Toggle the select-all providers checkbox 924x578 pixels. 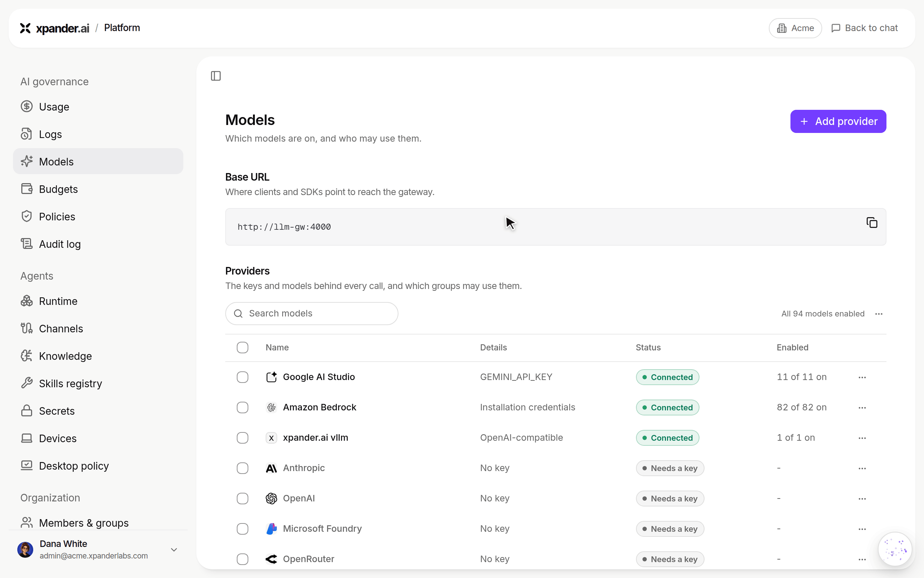click(x=243, y=348)
